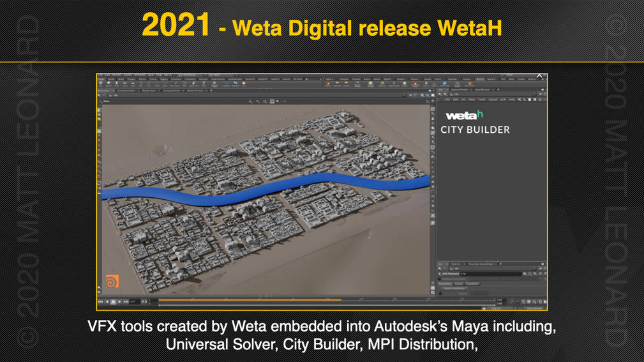Open the Rigging shelf tab
Viewport: 644px width, 362px height.
(x=164, y=79)
